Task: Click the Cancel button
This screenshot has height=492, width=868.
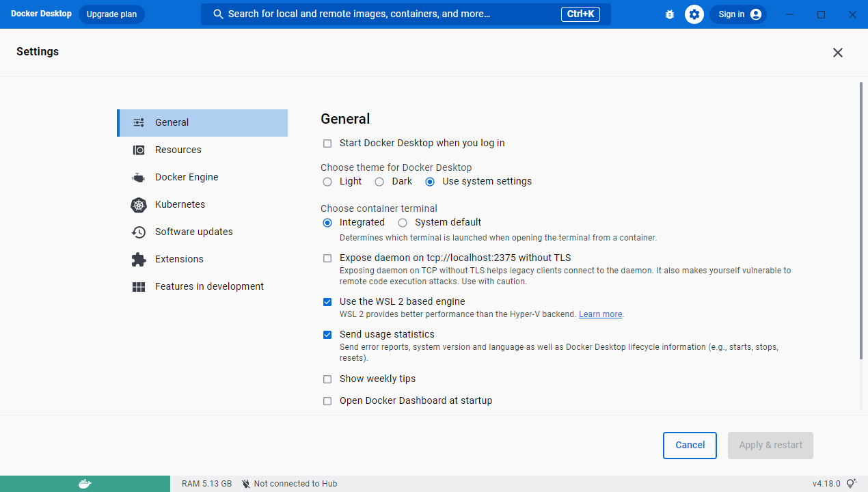Action: pos(690,445)
